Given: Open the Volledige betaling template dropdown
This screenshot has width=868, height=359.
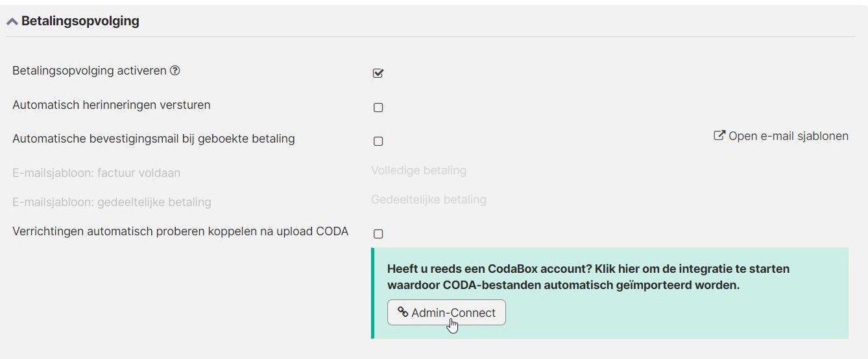Looking at the screenshot, I should [x=418, y=171].
